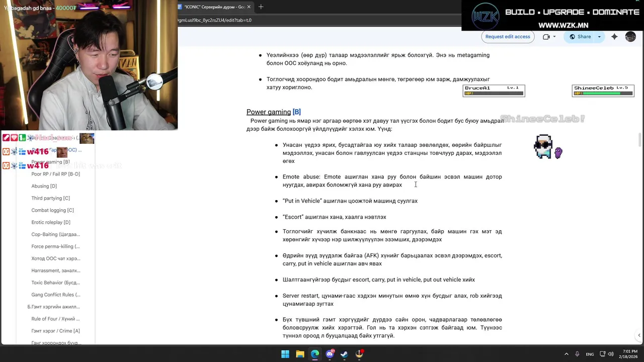Viewport: 644px width, 362px height.
Task: Open Steam from the taskbar
Action: (345, 354)
